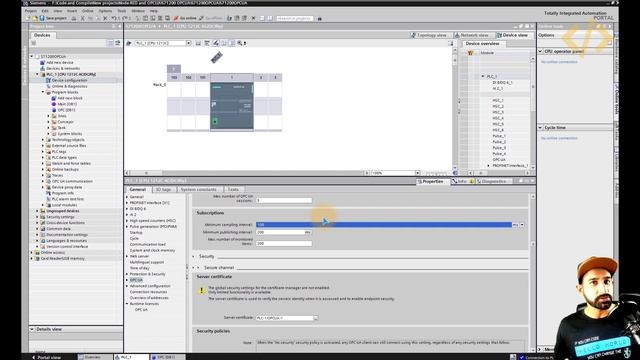The height and width of the screenshot is (360, 640).
Task: Click the Redo arrow icon
Action: click(x=125, y=18)
